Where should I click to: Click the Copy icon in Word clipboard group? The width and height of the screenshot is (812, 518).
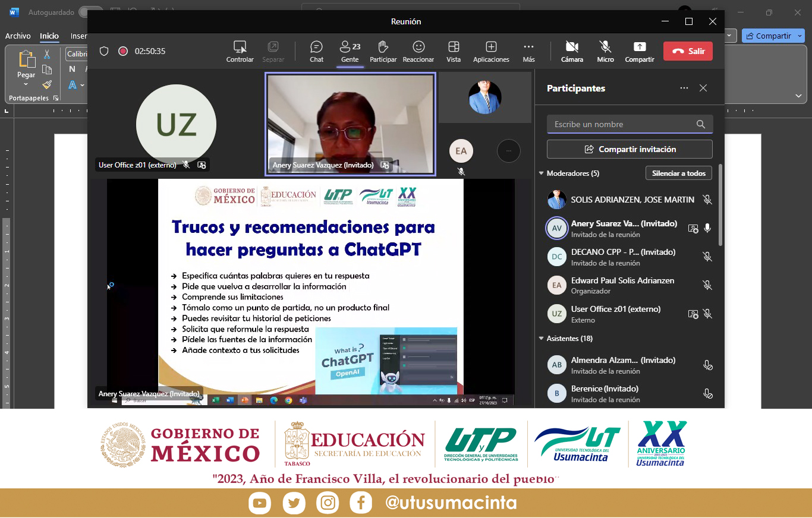click(47, 70)
